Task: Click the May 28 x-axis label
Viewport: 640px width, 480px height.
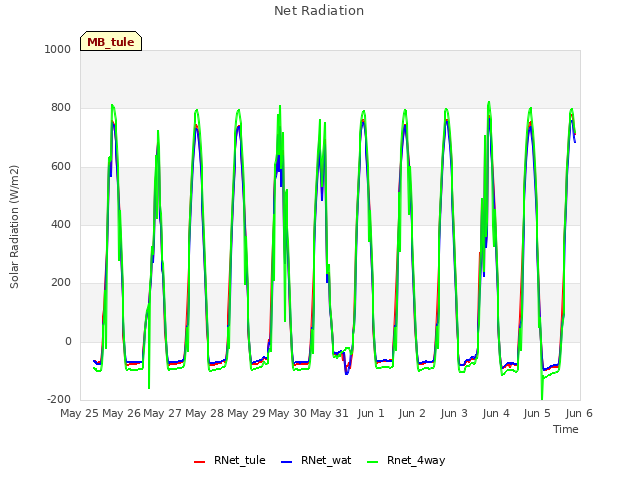Action: click(x=204, y=413)
